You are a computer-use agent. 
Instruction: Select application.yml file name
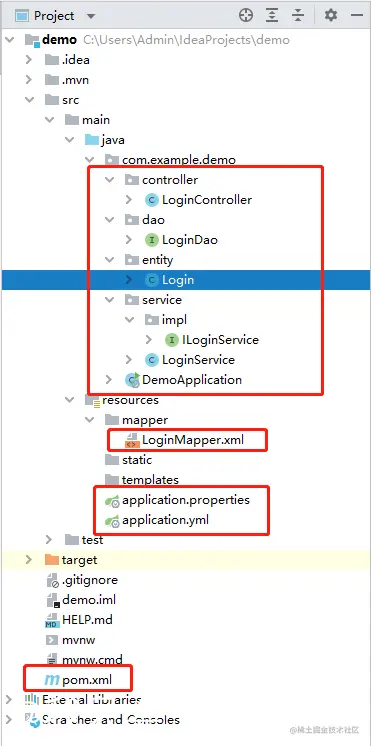(x=166, y=520)
